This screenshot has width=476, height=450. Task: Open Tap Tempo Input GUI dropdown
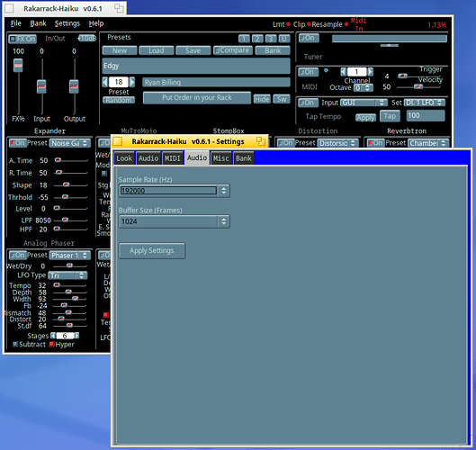(x=364, y=103)
